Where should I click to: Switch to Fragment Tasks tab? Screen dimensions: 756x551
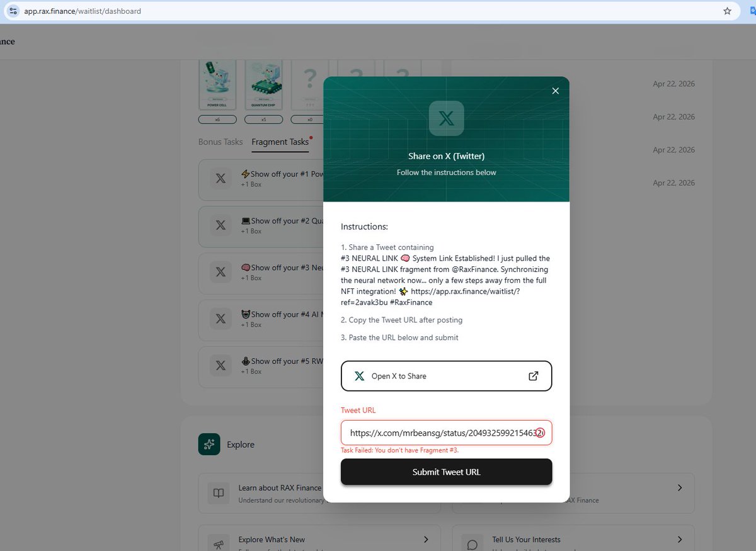pos(280,142)
